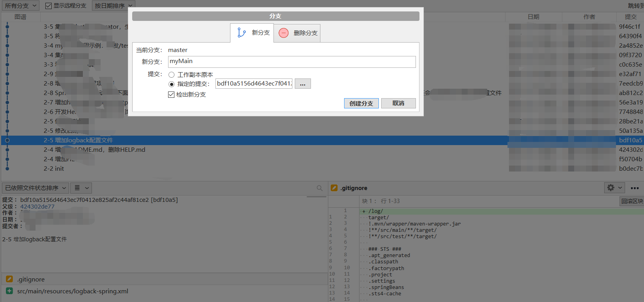Toggle the 检出新分支 checkbox

[x=171, y=95]
